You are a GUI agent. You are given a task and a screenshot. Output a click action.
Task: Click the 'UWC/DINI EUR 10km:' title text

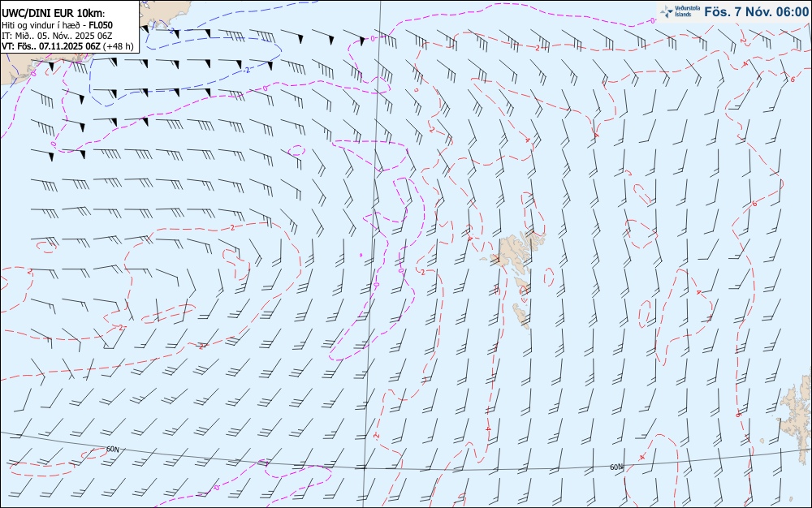point(54,14)
